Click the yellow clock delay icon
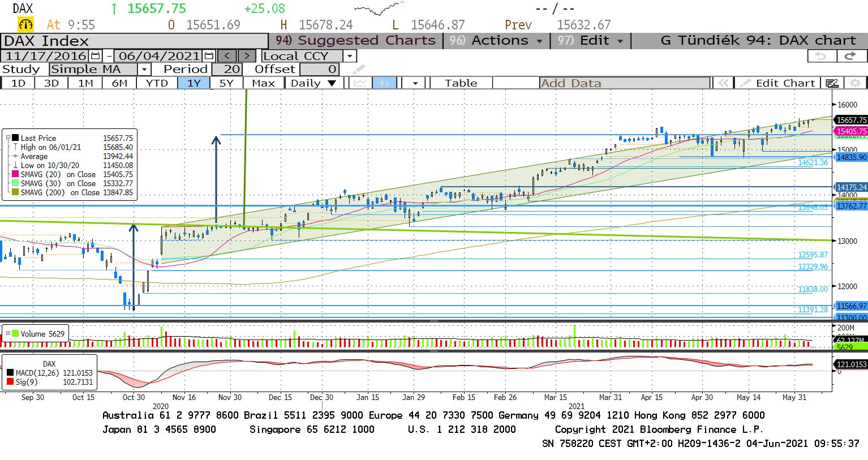The height and width of the screenshot is (460, 868). point(26,25)
